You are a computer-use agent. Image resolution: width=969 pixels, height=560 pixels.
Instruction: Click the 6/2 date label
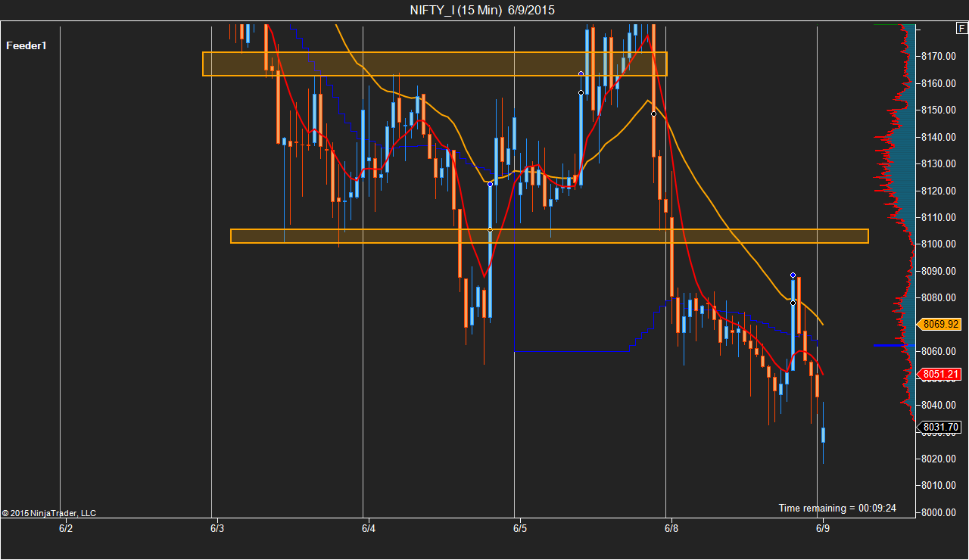point(66,528)
